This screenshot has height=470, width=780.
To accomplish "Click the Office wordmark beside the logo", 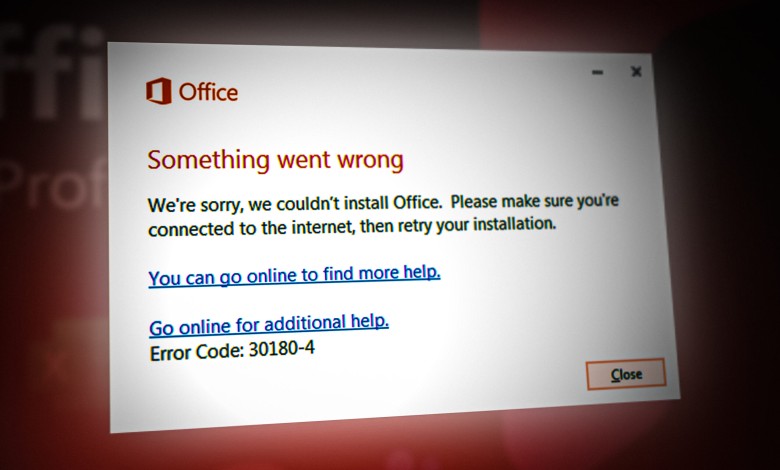I will pyautogui.click(x=208, y=93).
